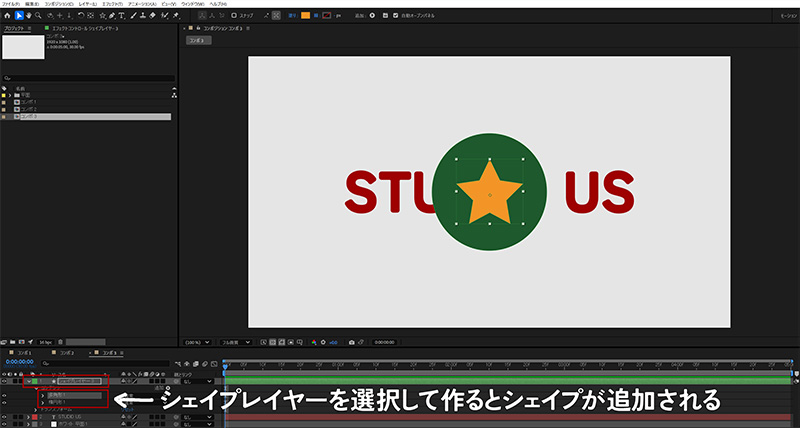Toggle the mask and shape path visibility icon under the viewer
800x428 pixels.
[x=282, y=342]
